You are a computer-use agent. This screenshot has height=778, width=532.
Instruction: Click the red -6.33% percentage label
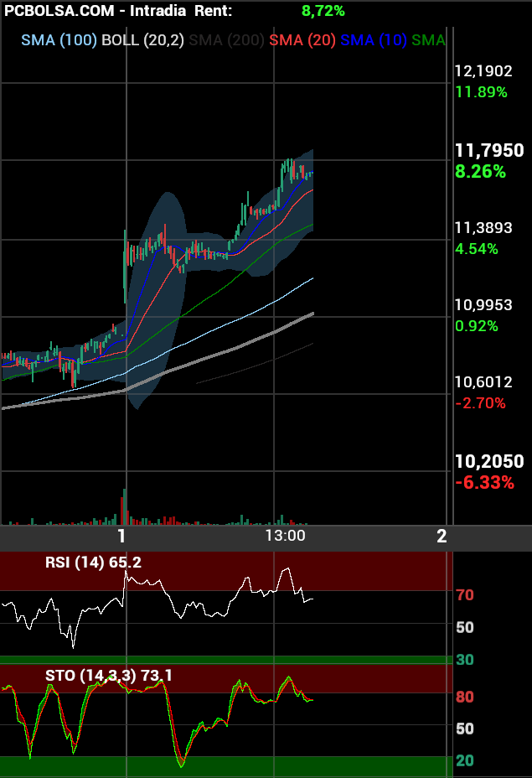tap(484, 483)
